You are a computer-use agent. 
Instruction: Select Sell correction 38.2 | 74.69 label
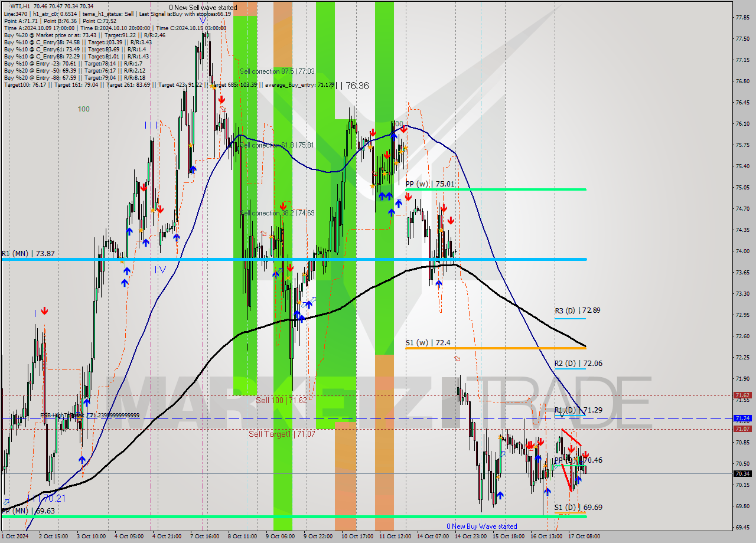277,213
